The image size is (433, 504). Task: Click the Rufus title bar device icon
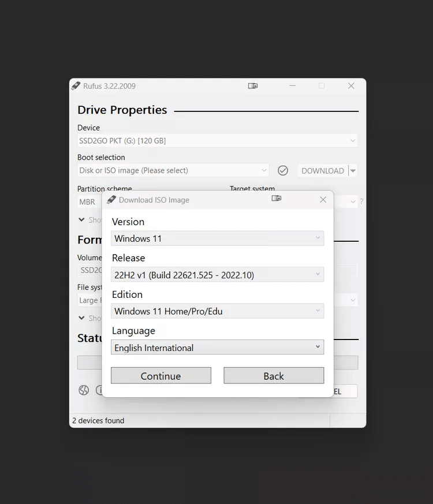pos(253,86)
